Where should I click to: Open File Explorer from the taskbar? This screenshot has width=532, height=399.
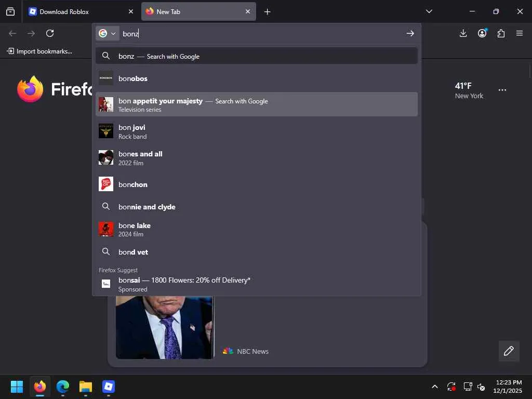(x=86, y=387)
